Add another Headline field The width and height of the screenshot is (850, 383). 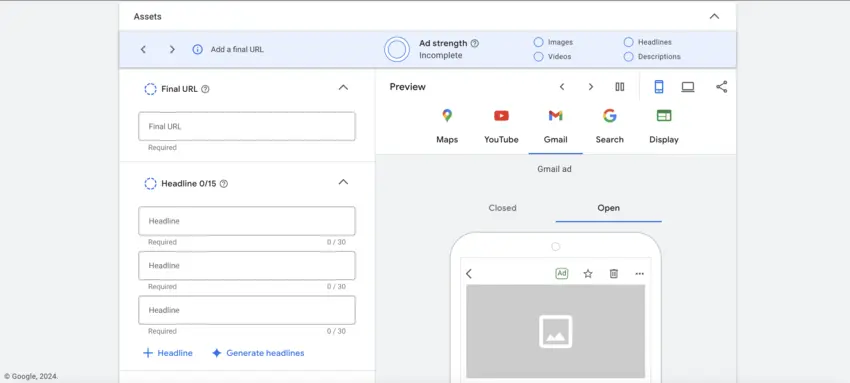(168, 353)
